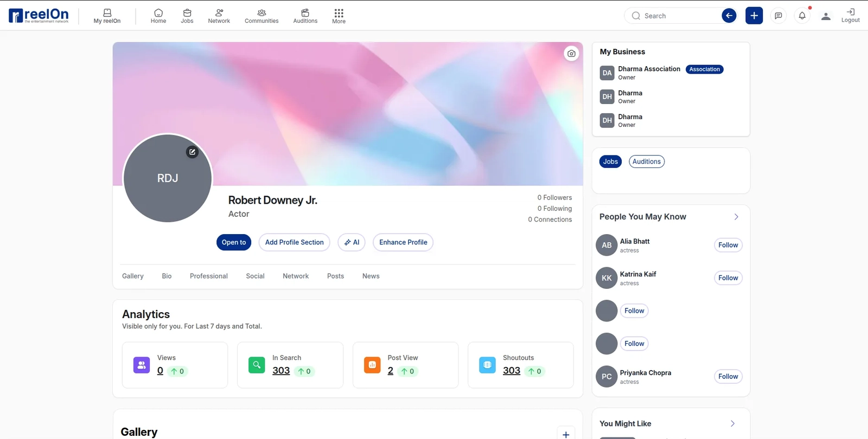This screenshot has width=868, height=439.
Task: Open the More apps grid menu
Action: pyautogui.click(x=339, y=16)
